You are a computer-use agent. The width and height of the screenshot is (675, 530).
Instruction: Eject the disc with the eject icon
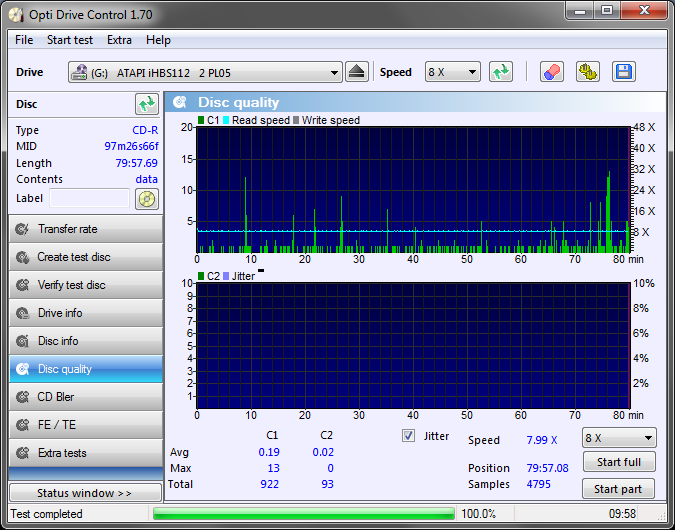coord(357,72)
